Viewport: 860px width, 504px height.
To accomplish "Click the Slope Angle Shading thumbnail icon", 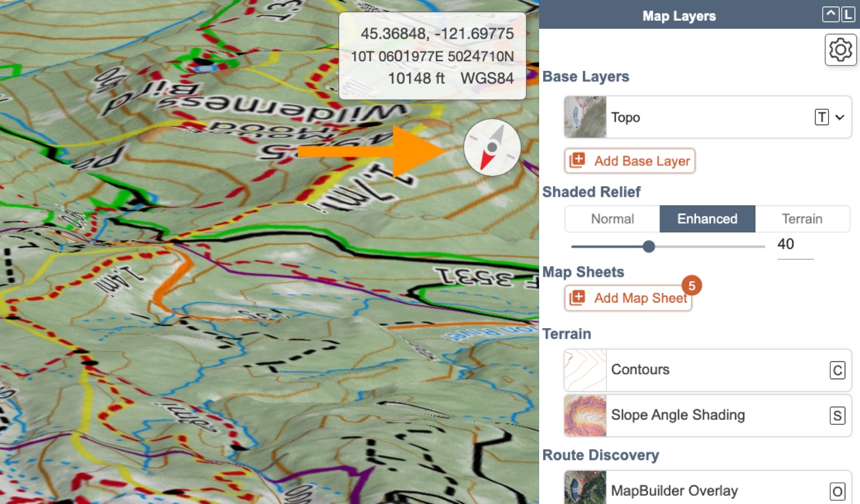I will [584, 415].
